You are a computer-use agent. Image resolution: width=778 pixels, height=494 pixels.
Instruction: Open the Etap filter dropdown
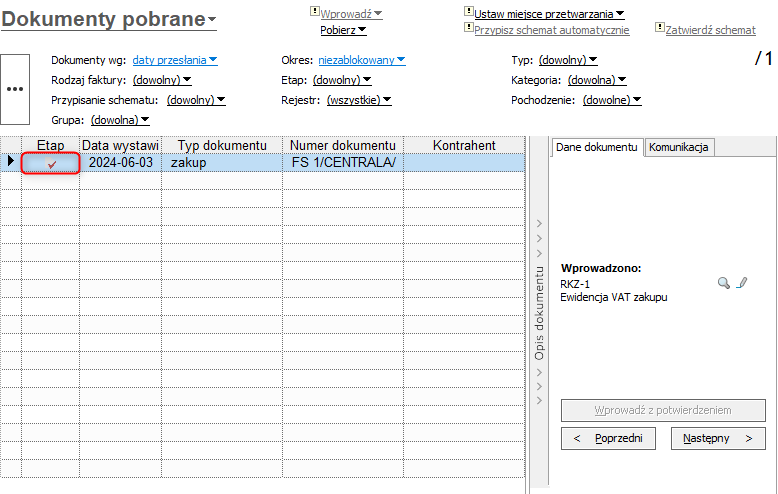coord(342,80)
